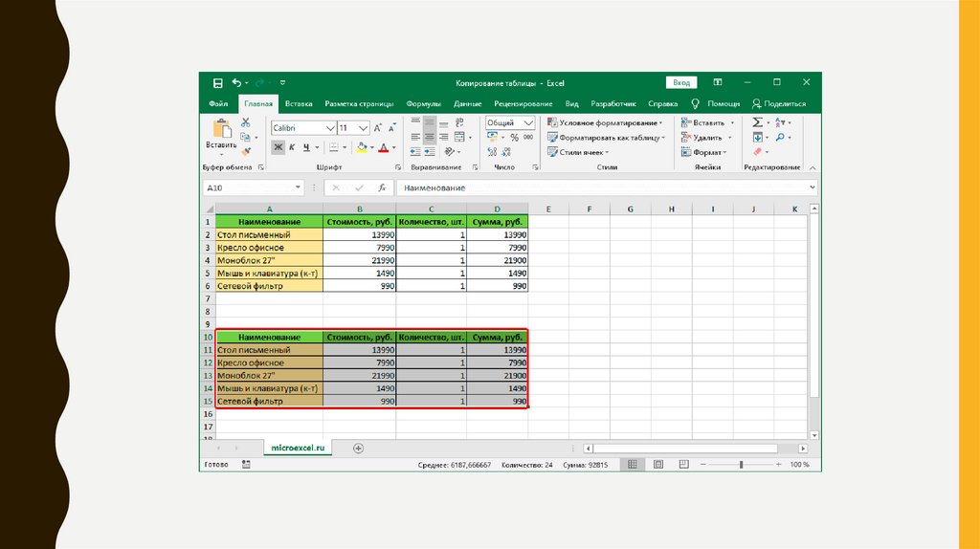
Task: Click the zoom slider handle in status bar
Action: coord(741,465)
